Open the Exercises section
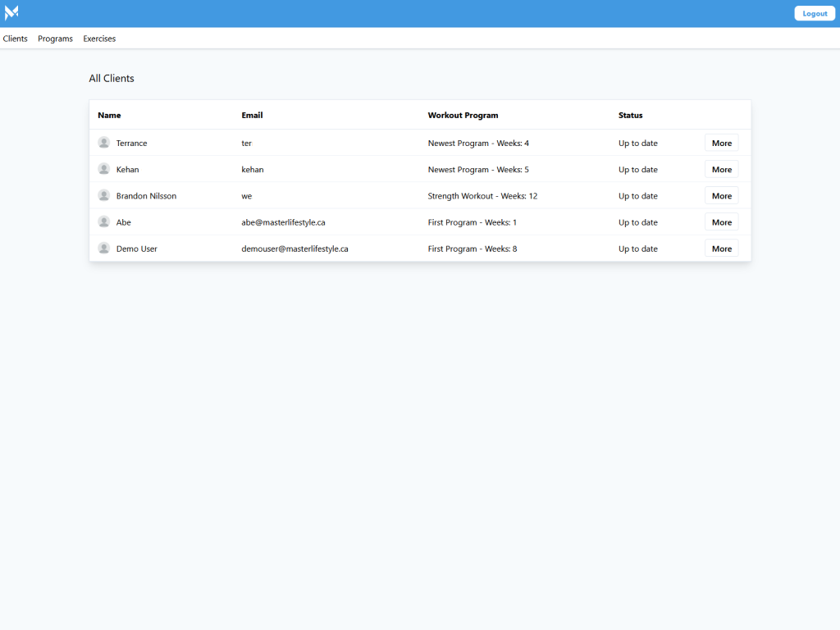 tap(98, 39)
